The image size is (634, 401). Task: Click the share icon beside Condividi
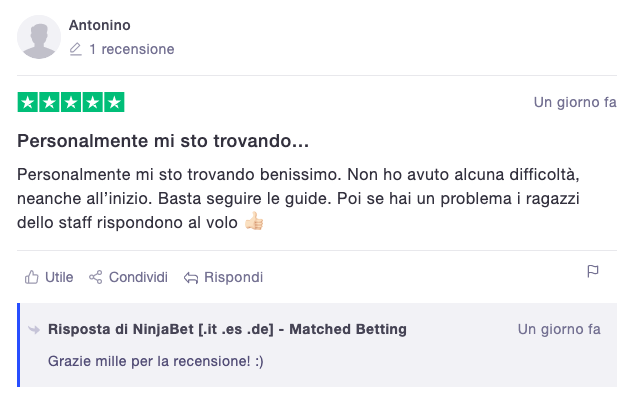tap(96, 277)
